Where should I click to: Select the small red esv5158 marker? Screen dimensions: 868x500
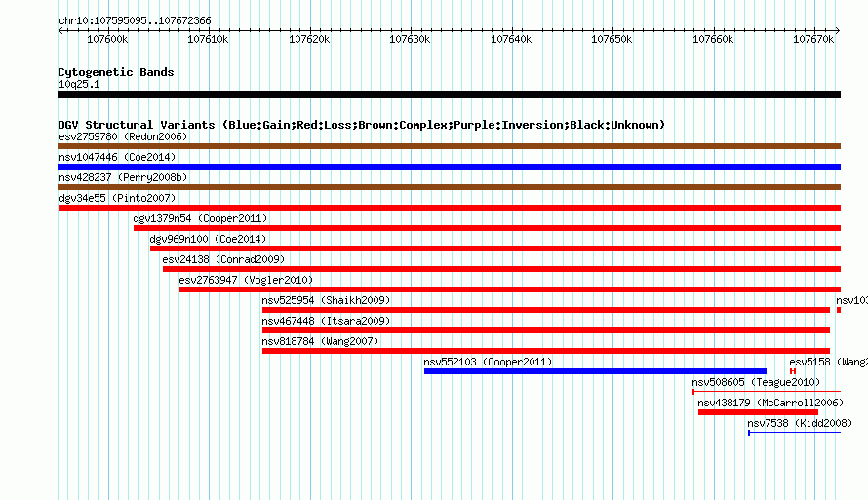(x=793, y=371)
